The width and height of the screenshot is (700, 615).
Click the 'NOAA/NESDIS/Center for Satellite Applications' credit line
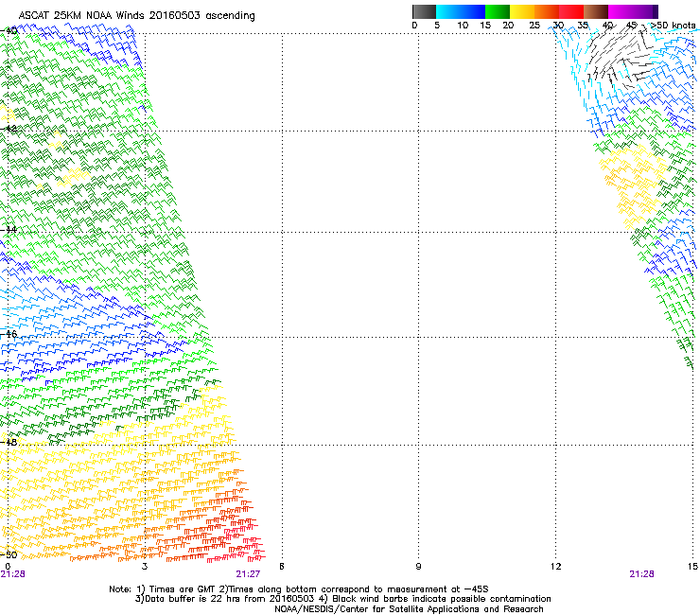pos(409,609)
